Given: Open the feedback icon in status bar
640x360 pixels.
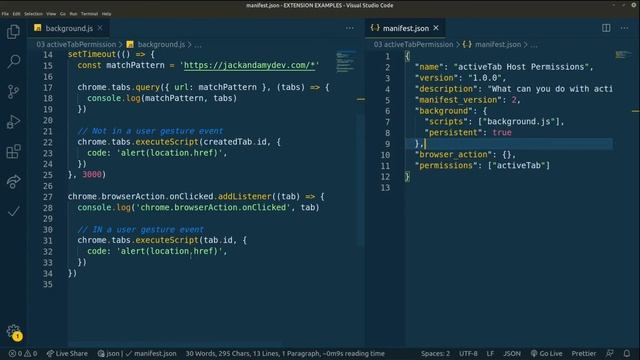Looking at the screenshot, I should click(x=610, y=353).
